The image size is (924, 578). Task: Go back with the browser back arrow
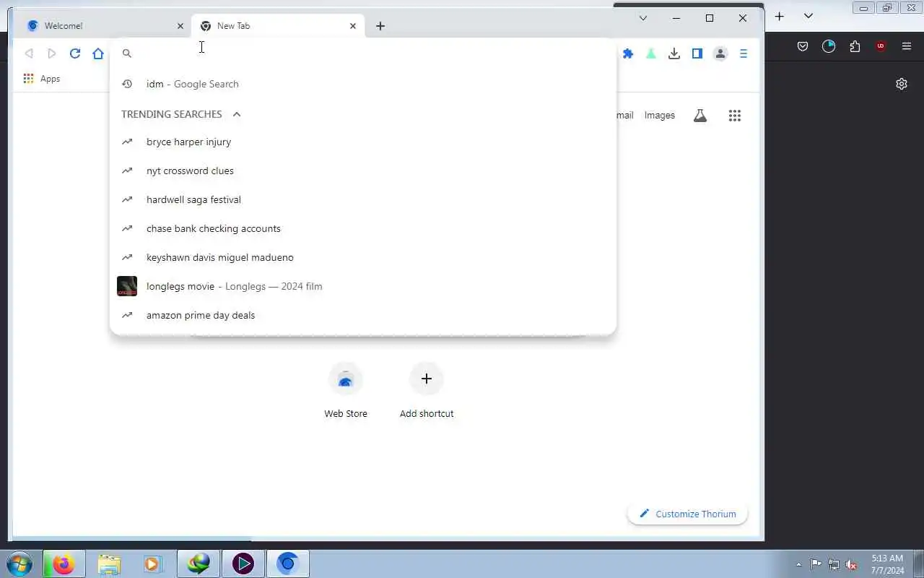29,53
